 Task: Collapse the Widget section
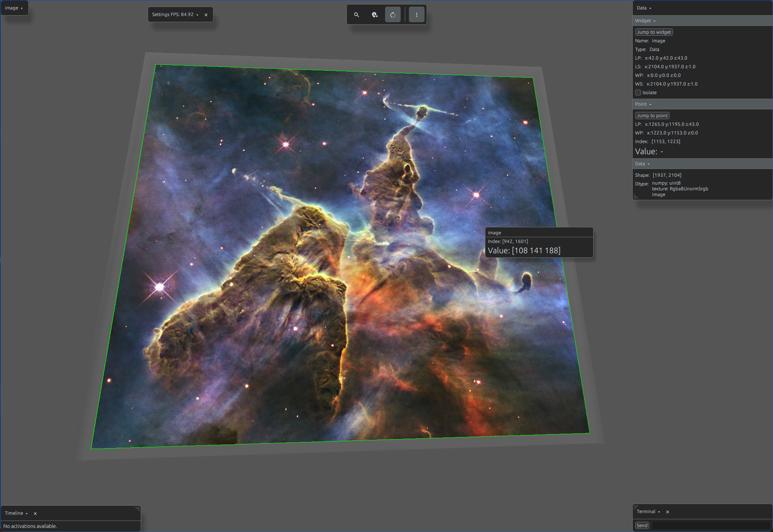coord(645,21)
